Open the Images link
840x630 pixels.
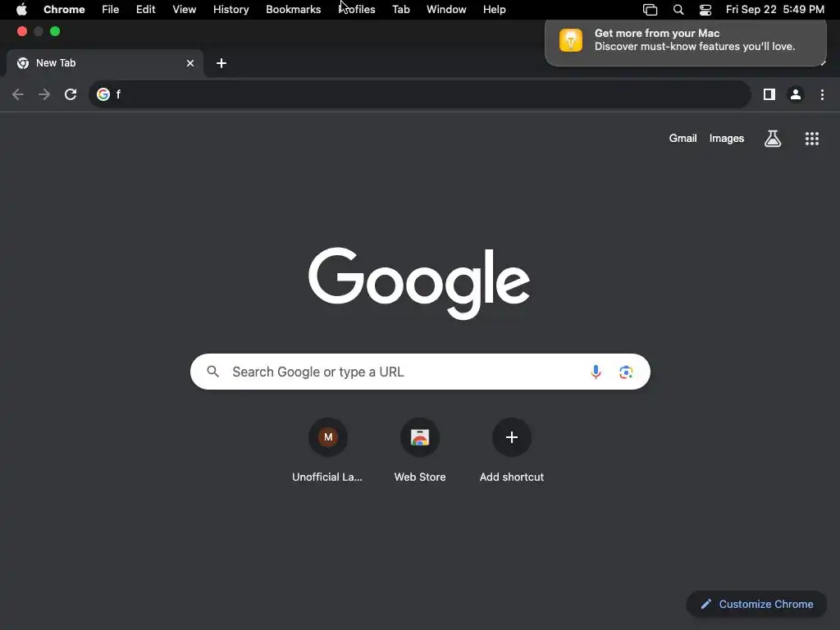(x=727, y=138)
